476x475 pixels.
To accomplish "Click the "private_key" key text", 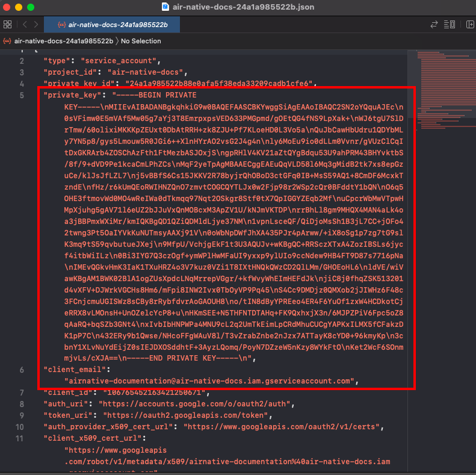I will click(72, 95).
